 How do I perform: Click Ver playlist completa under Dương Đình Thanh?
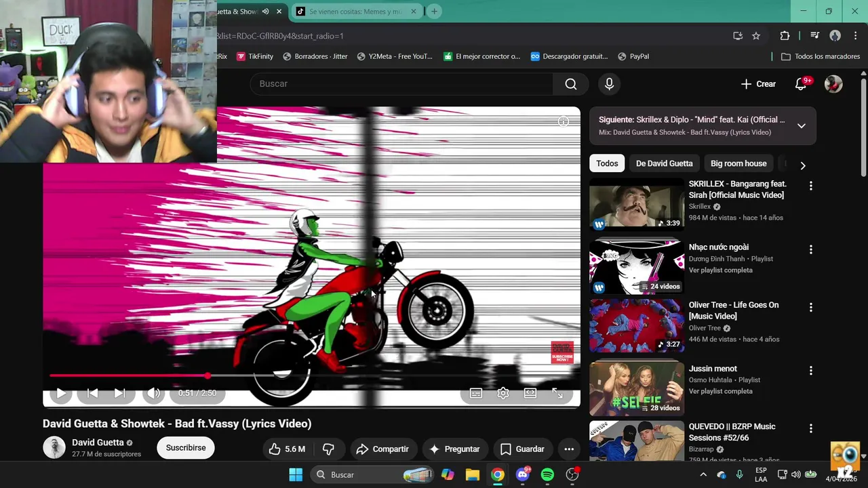pyautogui.click(x=721, y=270)
